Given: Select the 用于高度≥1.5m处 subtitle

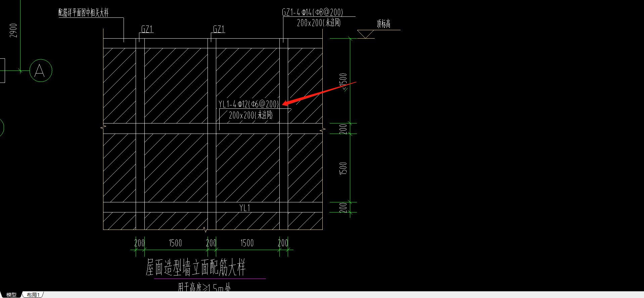Looking at the screenshot, I should click(x=204, y=288).
